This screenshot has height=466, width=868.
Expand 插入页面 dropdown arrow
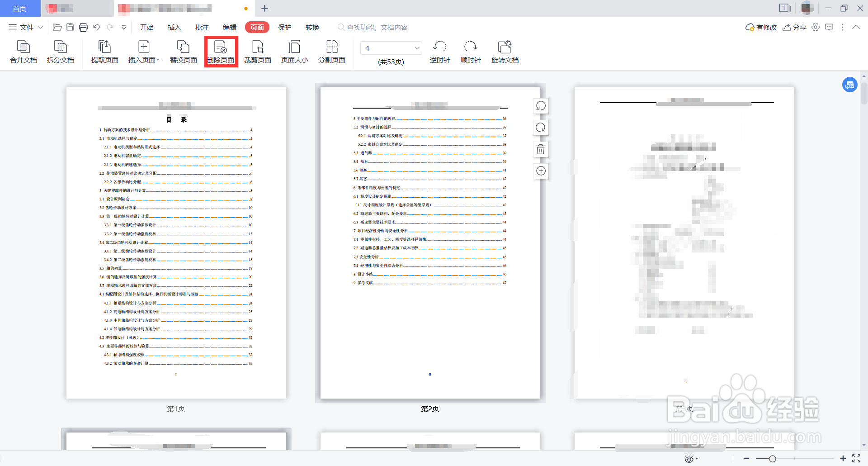158,60
